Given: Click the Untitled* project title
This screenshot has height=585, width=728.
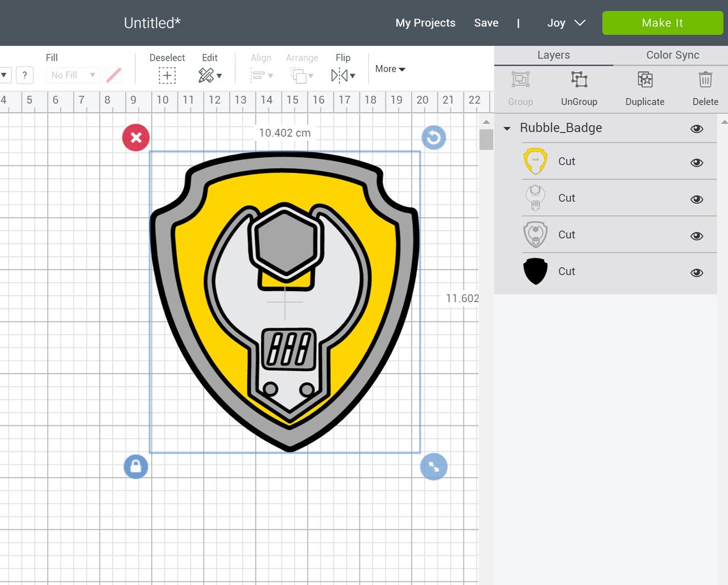Looking at the screenshot, I should click(x=152, y=23).
